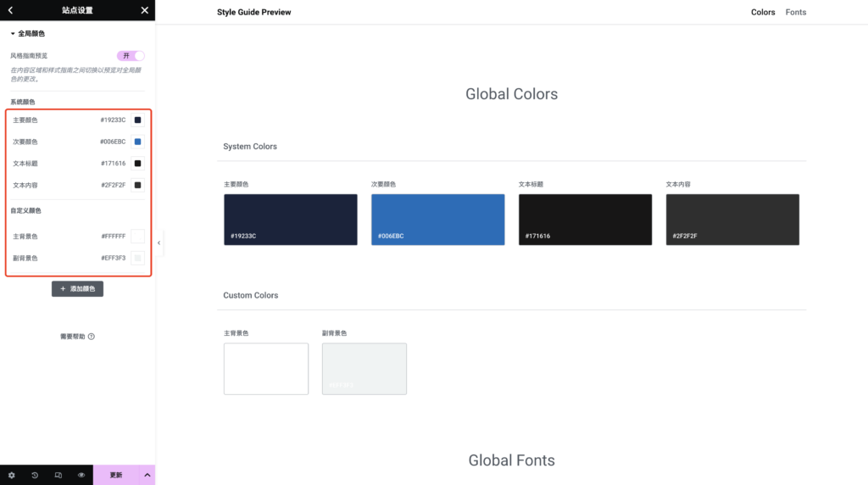The height and width of the screenshot is (485, 868).
Task: Close the 站点设置 panel
Action: 144,10
